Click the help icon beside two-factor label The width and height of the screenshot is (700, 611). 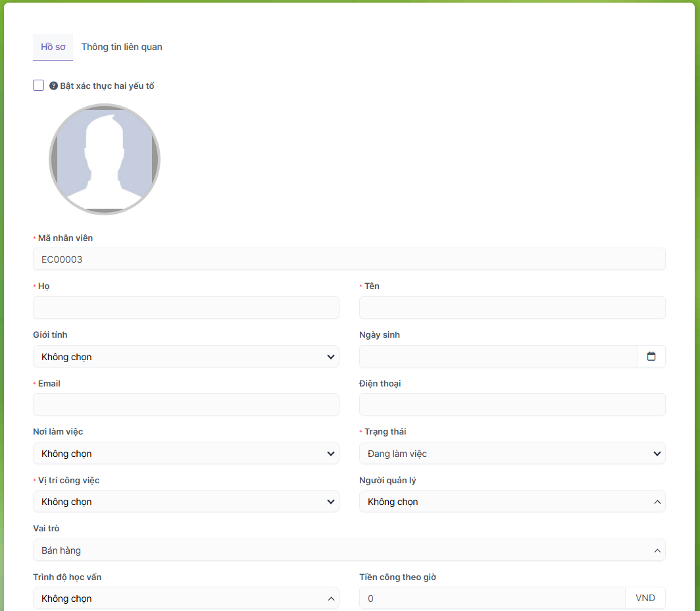(54, 86)
